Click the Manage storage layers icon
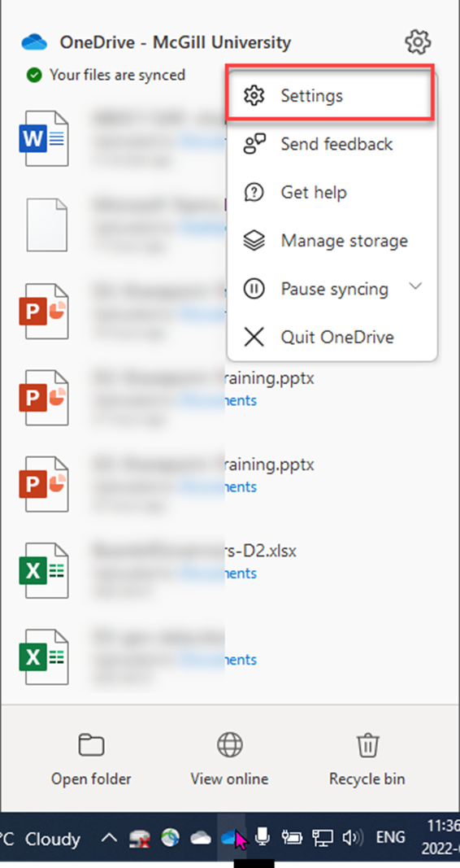The height and width of the screenshot is (868, 460). [x=254, y=241]
